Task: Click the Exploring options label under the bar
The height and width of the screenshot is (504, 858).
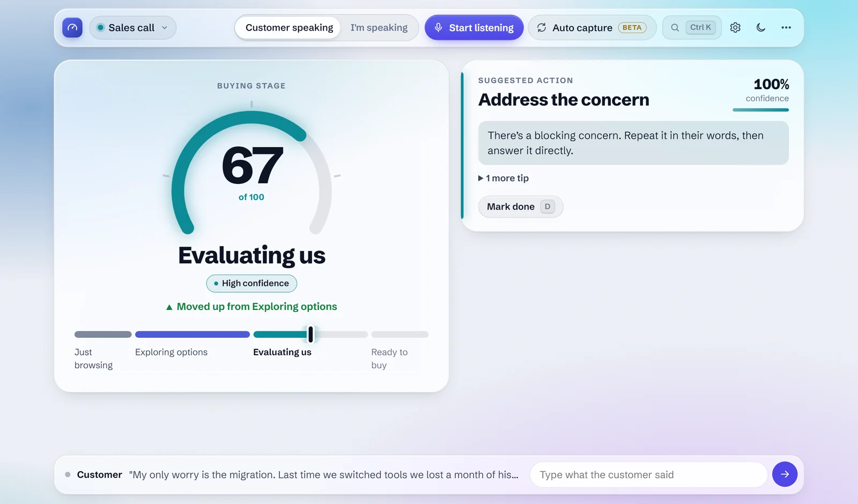Action: click(171, 352)
